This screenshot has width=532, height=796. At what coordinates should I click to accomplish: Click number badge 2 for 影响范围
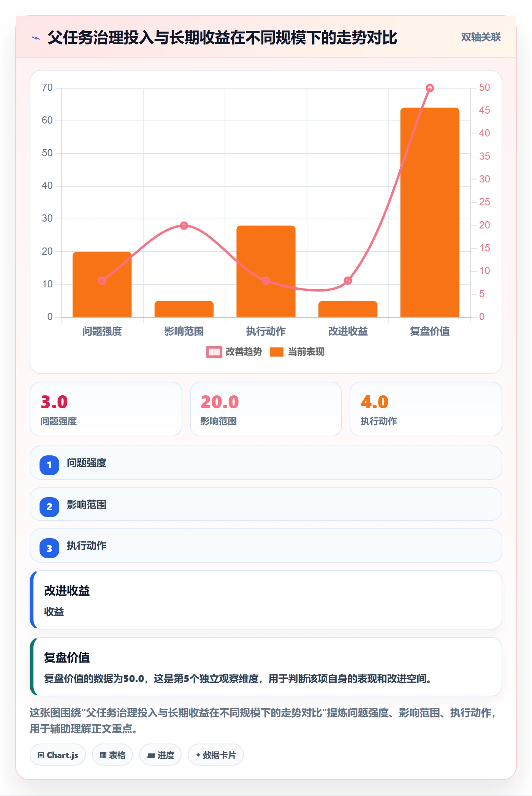point(49,507)
